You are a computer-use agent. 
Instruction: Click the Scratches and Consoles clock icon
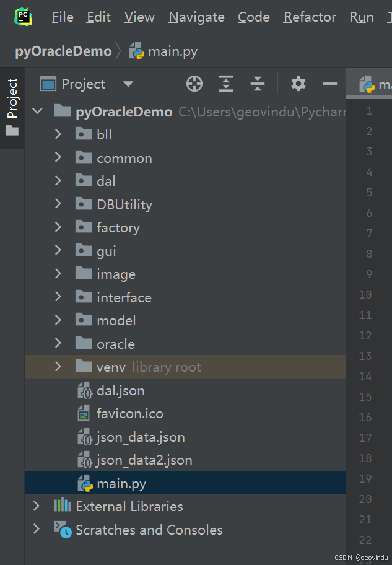click(x=64, y=530)
